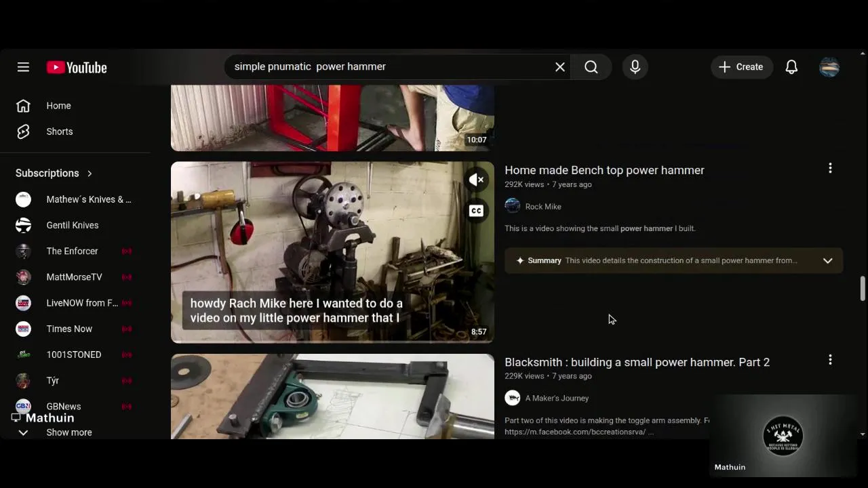
Task: Open the notifications bell
Action: click(791, 66)
